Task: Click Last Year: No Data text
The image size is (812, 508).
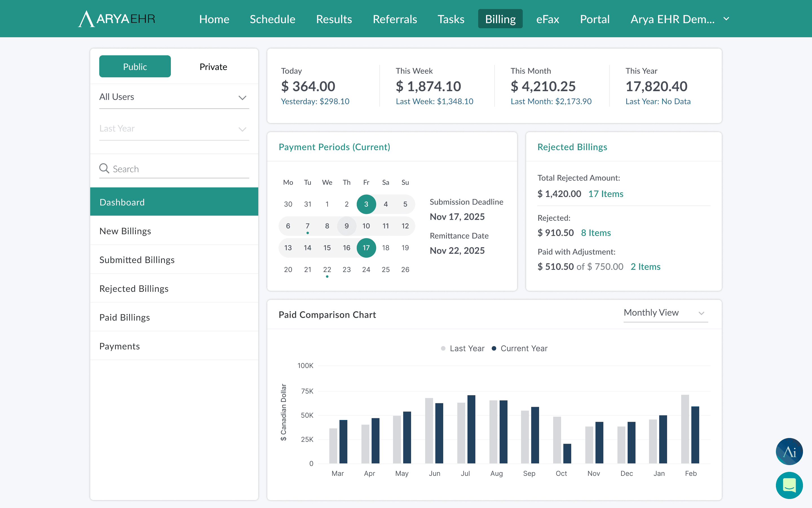Action: [x=658, y=102]
